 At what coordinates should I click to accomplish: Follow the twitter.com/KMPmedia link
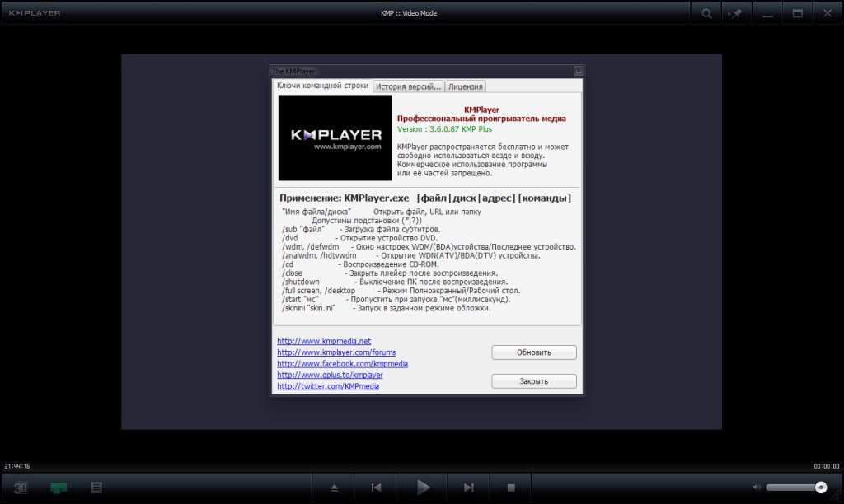328,386
